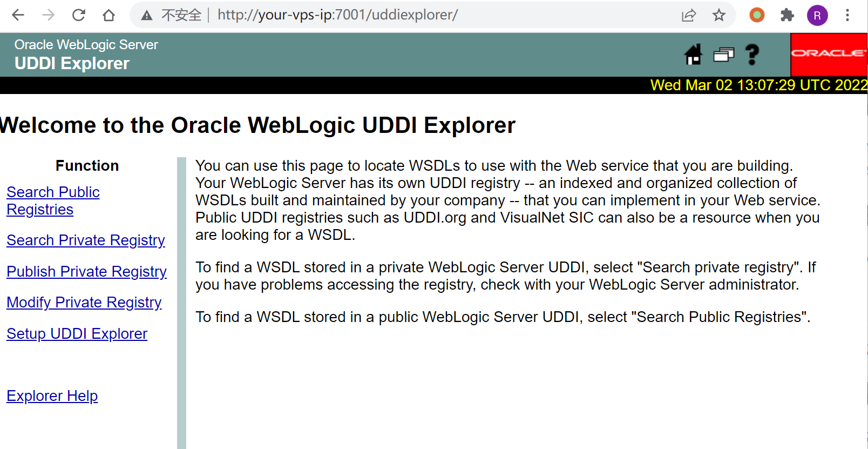Click the red Oracle logo
This screenshot has height=449, width=868.
[829, 55]
